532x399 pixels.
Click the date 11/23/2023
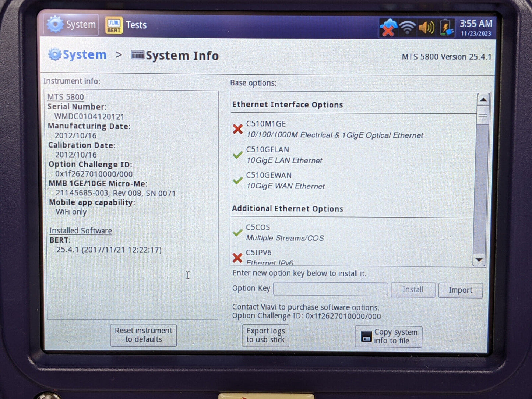[476, 33]
